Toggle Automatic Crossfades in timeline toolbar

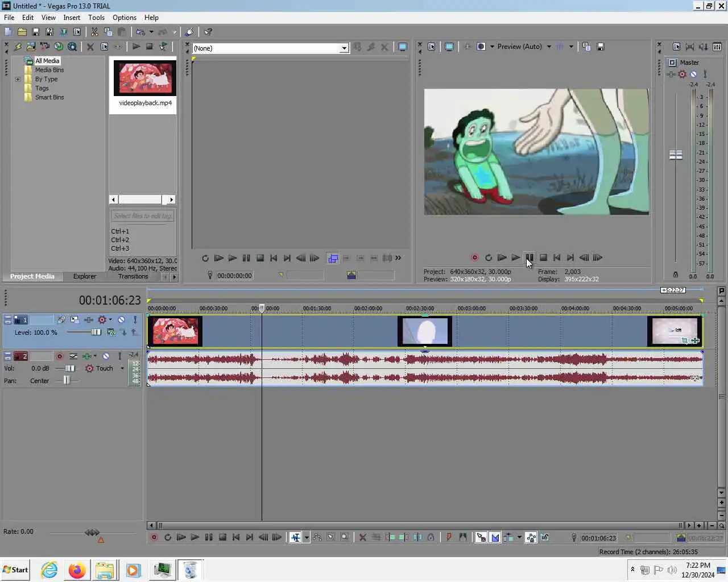494,537
